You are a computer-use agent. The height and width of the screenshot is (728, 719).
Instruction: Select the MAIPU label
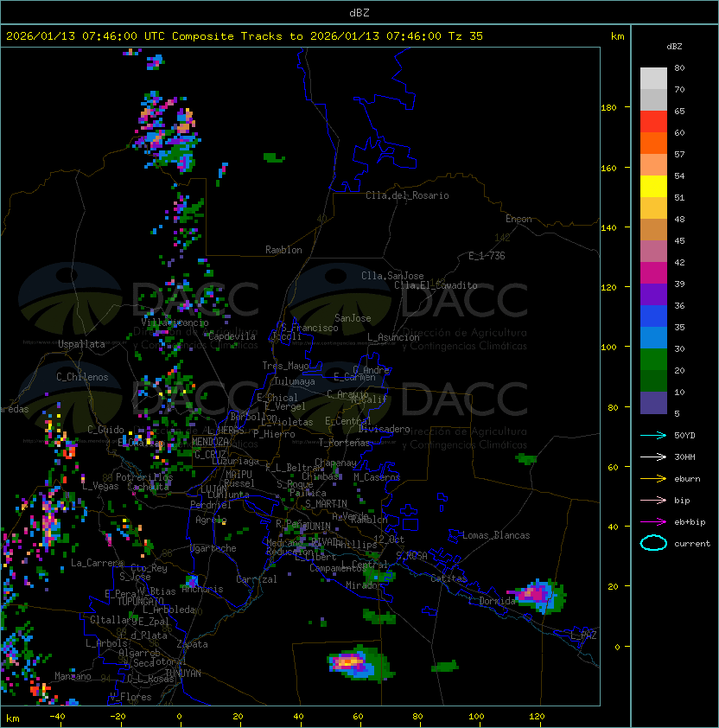[239, 475]
